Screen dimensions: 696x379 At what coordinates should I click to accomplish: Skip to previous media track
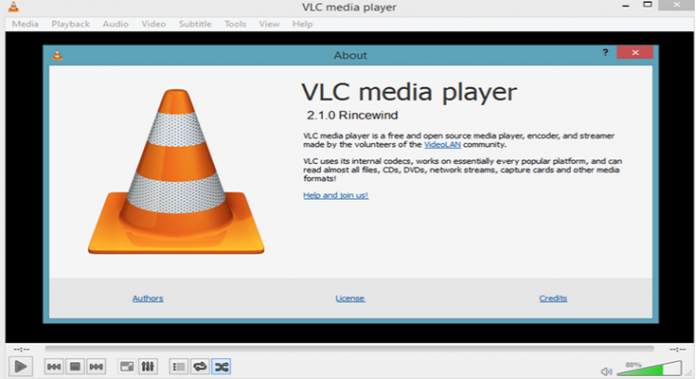pos(54,367)
